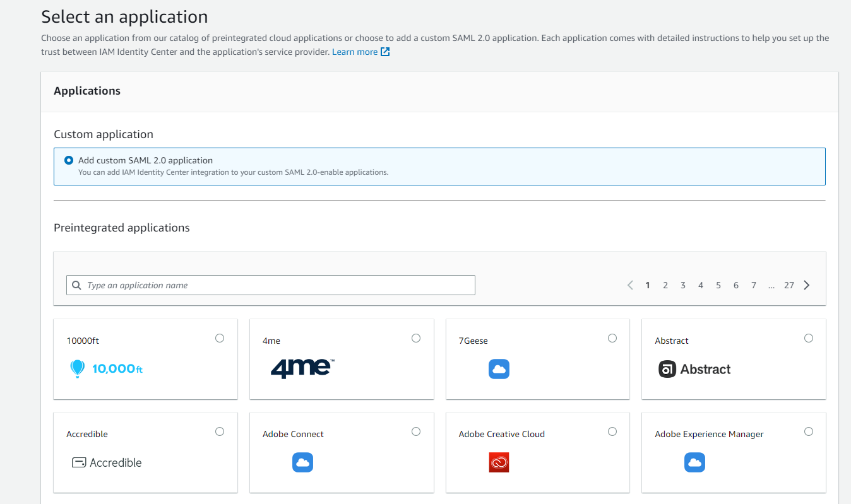851x504 pixels.
Task: Open page 2 of application results
Action: point(665,285)
